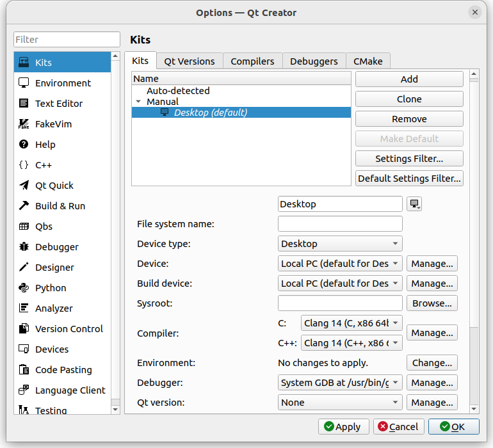The width and height of the screenshot is (493, 448).
Task: Click in the Filter search field
Action: pos(67,39)
